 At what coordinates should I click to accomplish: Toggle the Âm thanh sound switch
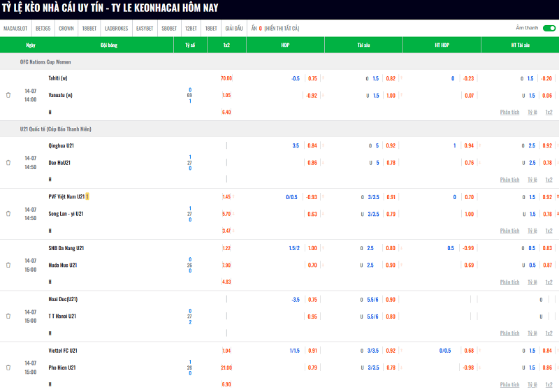point(549,28)
